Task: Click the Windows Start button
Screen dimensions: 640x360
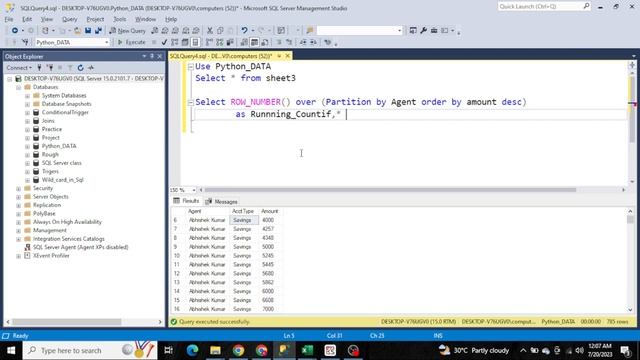Action: (11, 350)
